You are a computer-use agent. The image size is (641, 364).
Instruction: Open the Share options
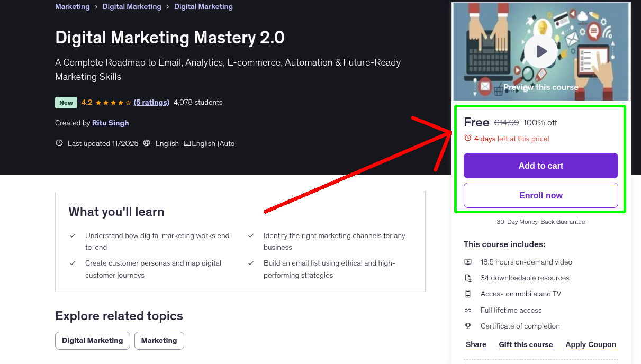click(x=475, y=344)
